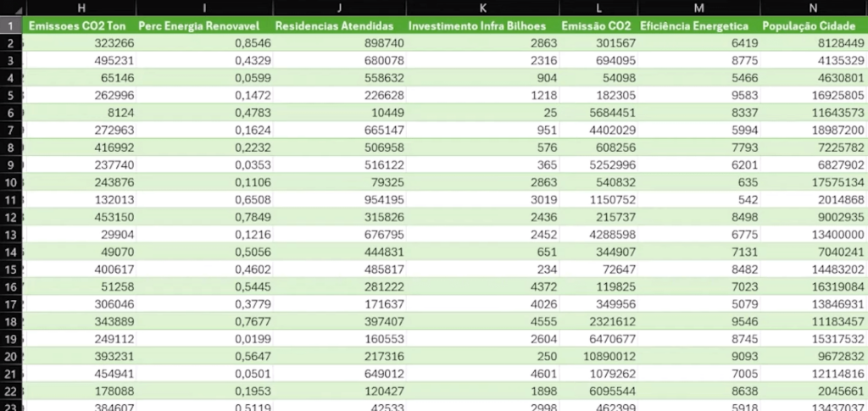The width and height of the screenshot is (868, 411).
Task: Select cell with value 3019
Action: [482, 200]
